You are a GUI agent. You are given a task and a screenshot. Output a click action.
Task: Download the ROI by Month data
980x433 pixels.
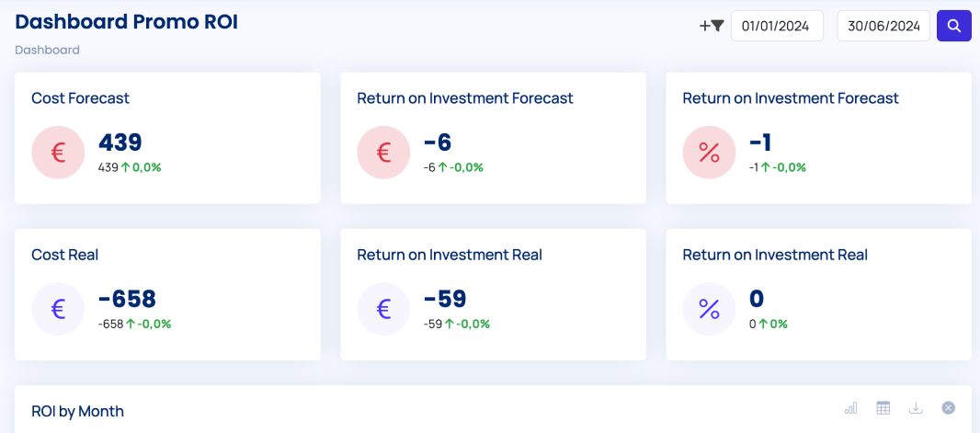coord(916,408)
